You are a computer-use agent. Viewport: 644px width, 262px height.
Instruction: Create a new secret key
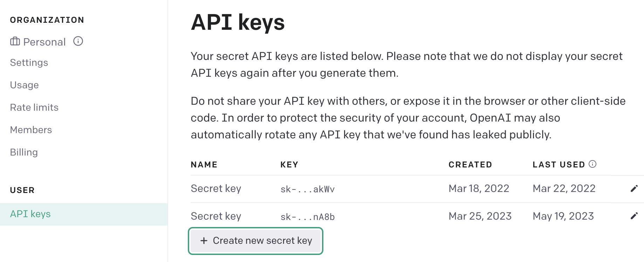tap(255, 241)
